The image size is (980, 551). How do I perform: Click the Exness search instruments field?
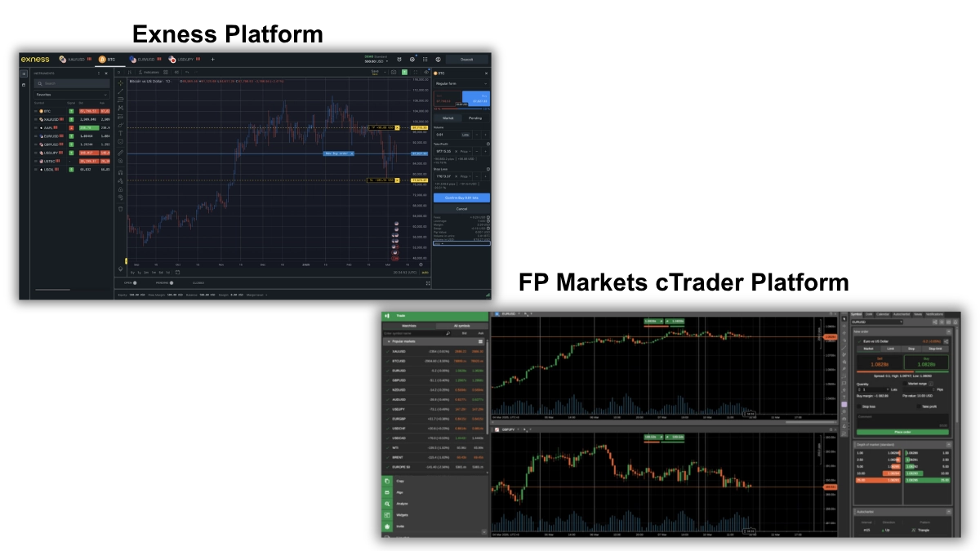(x=72, y=83)
